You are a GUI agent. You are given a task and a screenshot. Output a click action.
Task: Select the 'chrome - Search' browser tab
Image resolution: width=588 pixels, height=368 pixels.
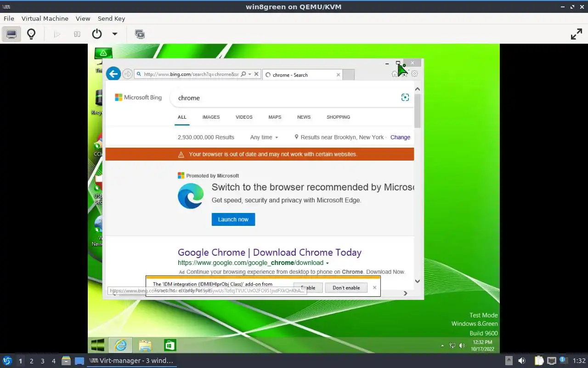302,75
